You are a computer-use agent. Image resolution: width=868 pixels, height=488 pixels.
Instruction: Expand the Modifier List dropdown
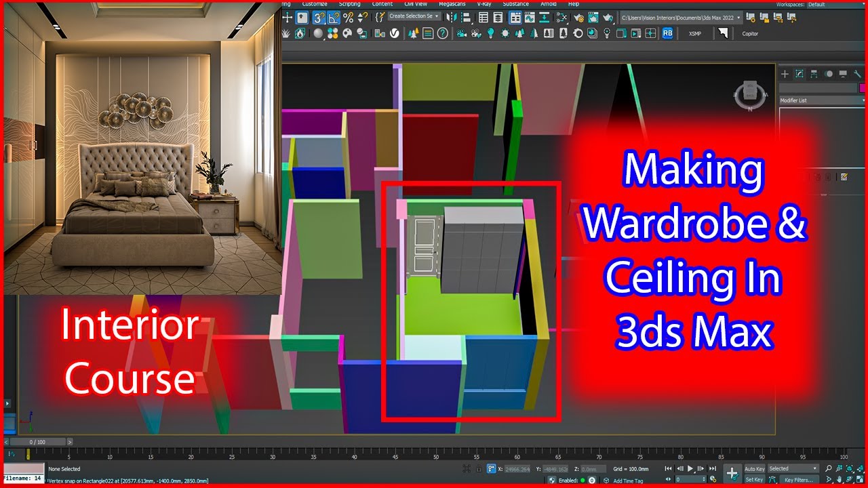823,100
